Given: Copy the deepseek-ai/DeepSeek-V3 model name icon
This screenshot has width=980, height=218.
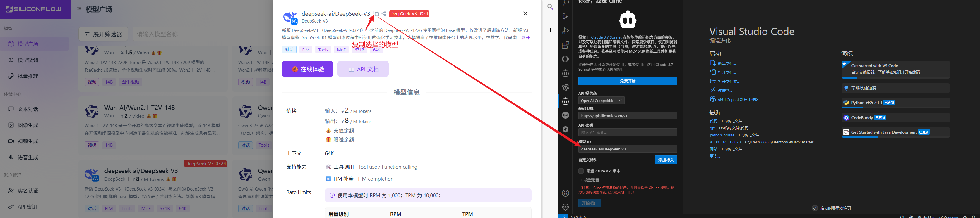Looking at the screenshot, I should pos(376,14).
